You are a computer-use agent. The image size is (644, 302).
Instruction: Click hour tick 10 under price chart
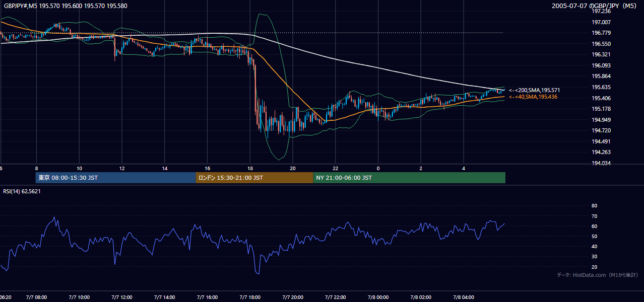click(79, 168)
